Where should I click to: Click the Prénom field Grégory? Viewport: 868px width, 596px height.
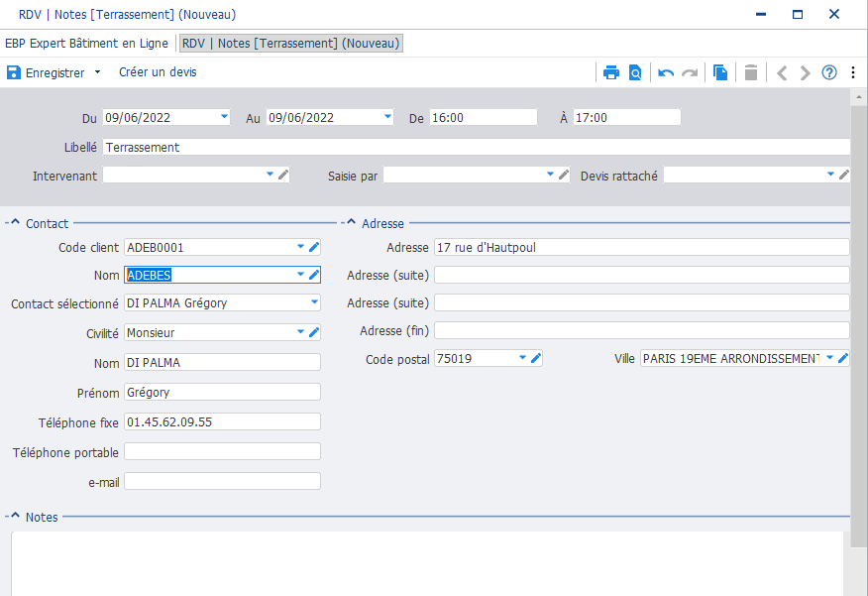coord(222,392)
